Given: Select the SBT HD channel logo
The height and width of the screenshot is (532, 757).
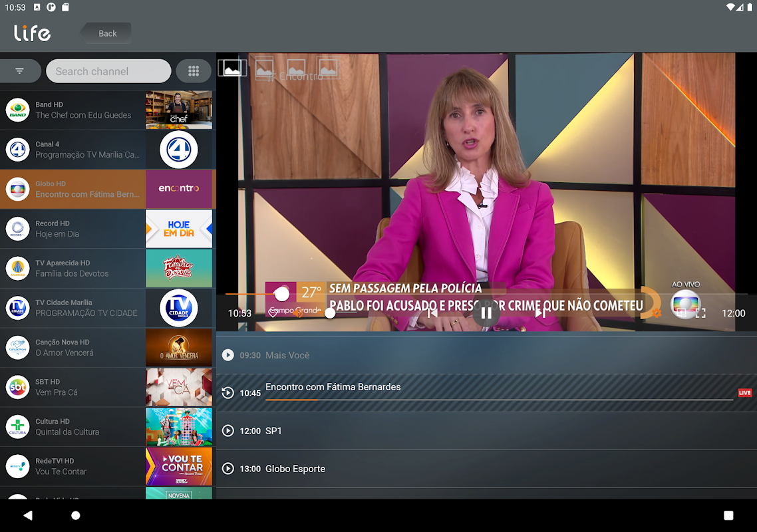Looking at the screenshot, I should tap(18, 387).
